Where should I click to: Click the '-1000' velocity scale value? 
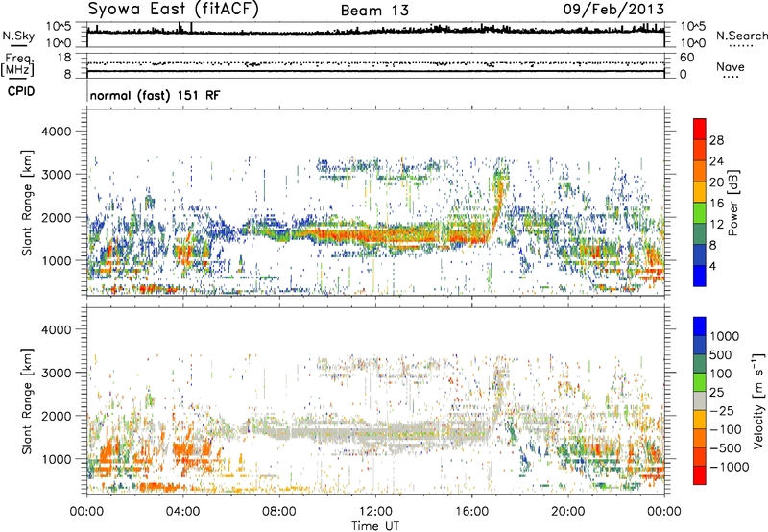(730, 467)
